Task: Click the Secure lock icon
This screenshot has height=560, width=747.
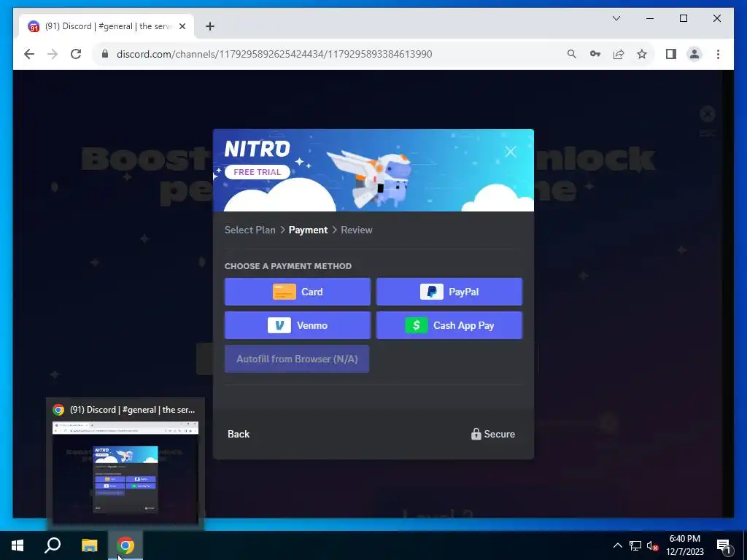Action: click(476, 434)
